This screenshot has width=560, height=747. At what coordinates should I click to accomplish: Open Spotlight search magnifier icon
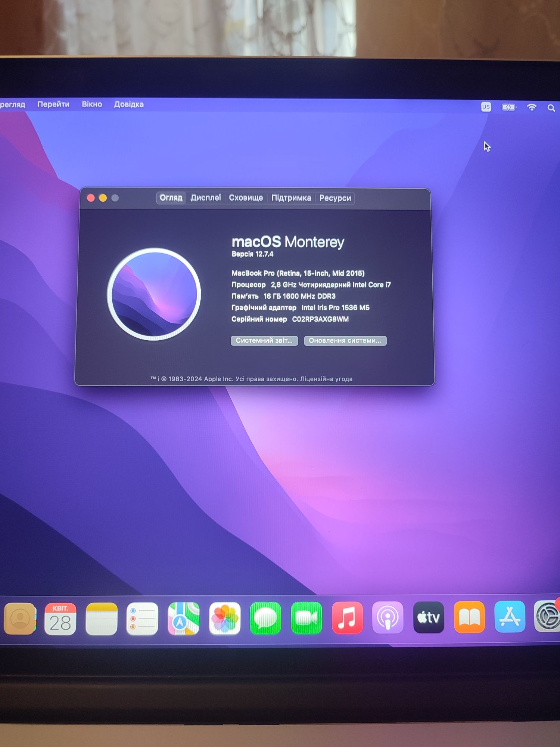551,108
